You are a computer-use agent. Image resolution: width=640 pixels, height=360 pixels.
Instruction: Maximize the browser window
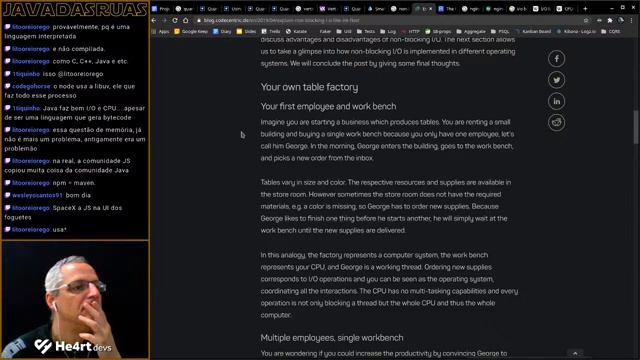(x=622, y=8)
